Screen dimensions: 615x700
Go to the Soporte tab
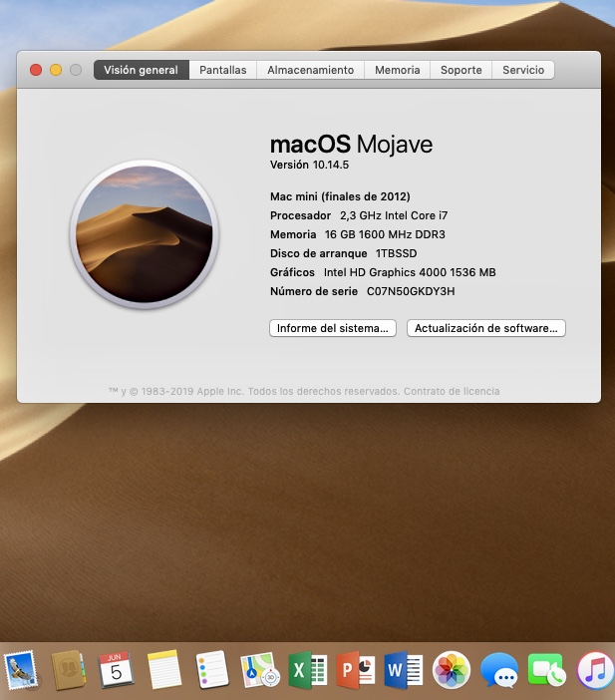[461, 70]
